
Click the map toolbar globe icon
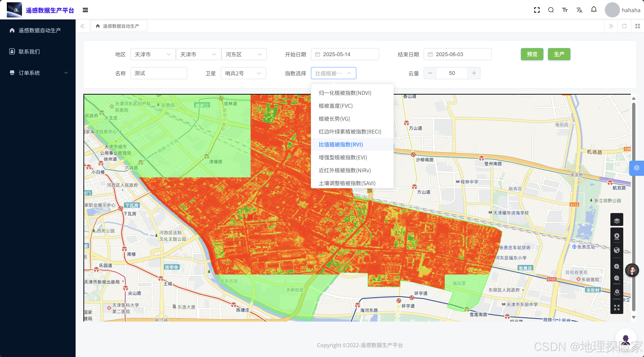tap(617, 250)
